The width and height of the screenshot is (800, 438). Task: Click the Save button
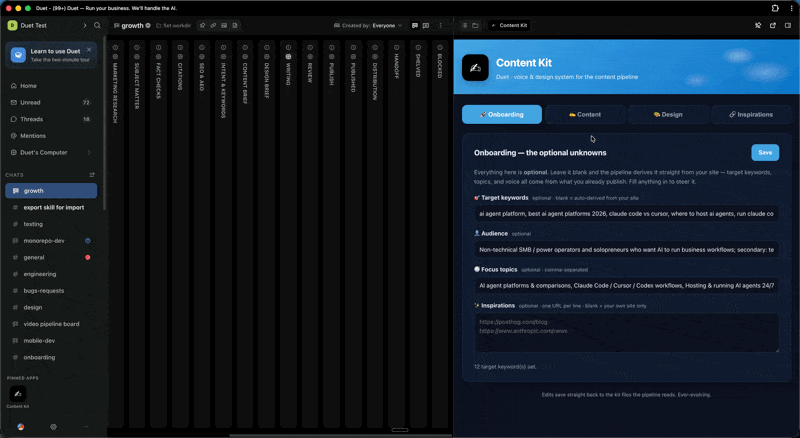(x=765, y=153)
